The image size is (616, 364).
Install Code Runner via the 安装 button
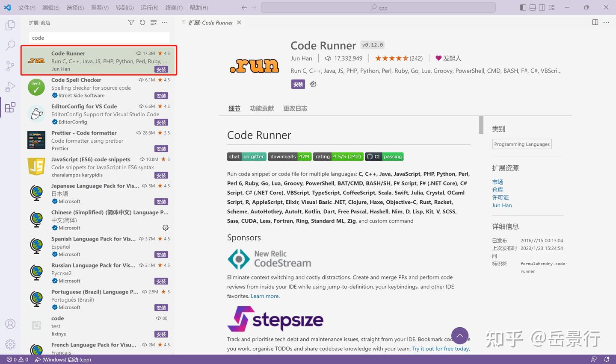pos(298,84)
